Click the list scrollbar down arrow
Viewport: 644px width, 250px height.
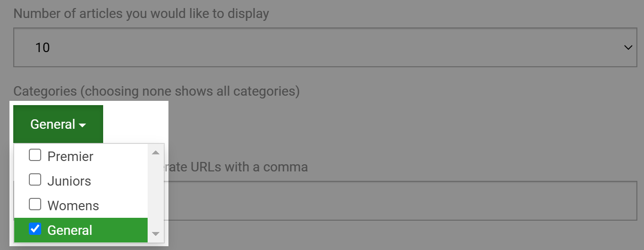155,234
